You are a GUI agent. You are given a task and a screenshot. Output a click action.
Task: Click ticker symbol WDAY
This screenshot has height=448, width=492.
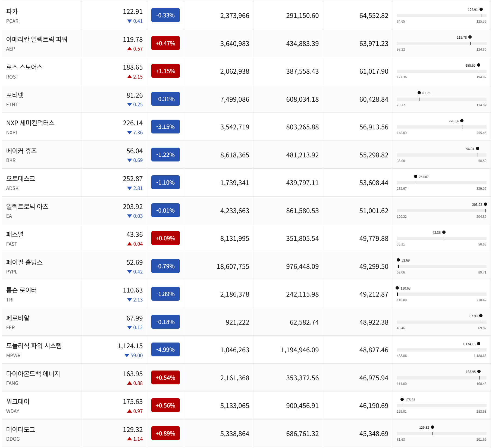click(x=13, y=411)
